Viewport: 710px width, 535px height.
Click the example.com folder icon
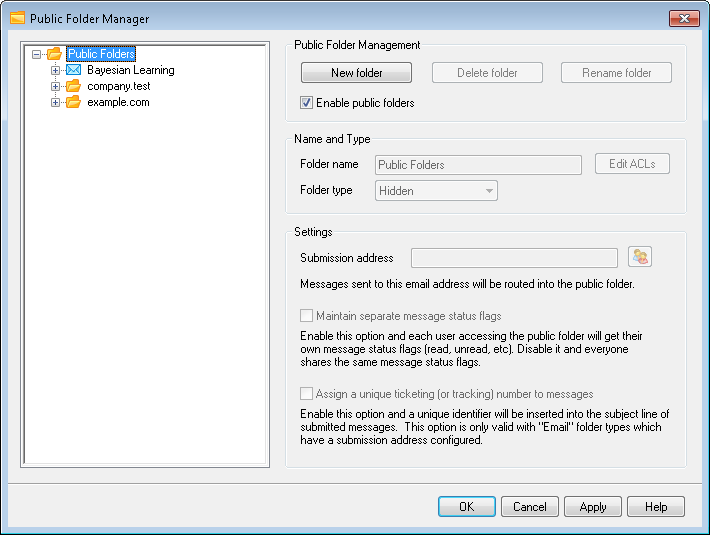(x=73, y=103)
